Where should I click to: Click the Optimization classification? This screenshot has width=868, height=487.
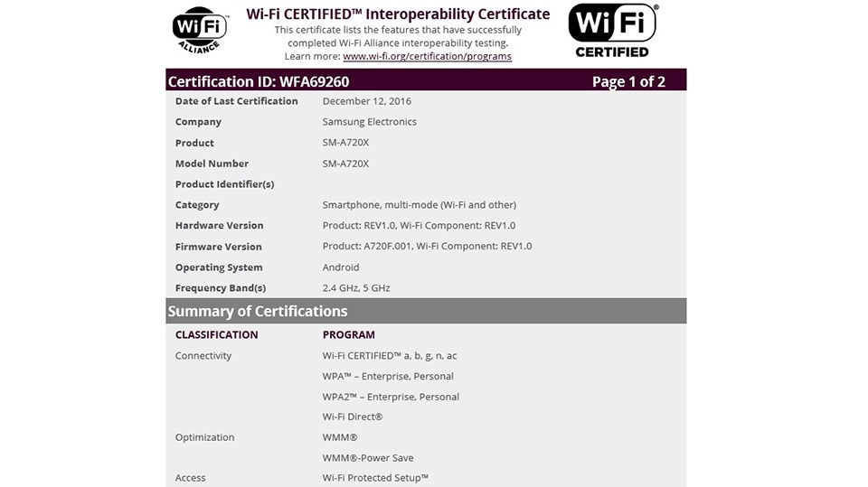[204, 437]
